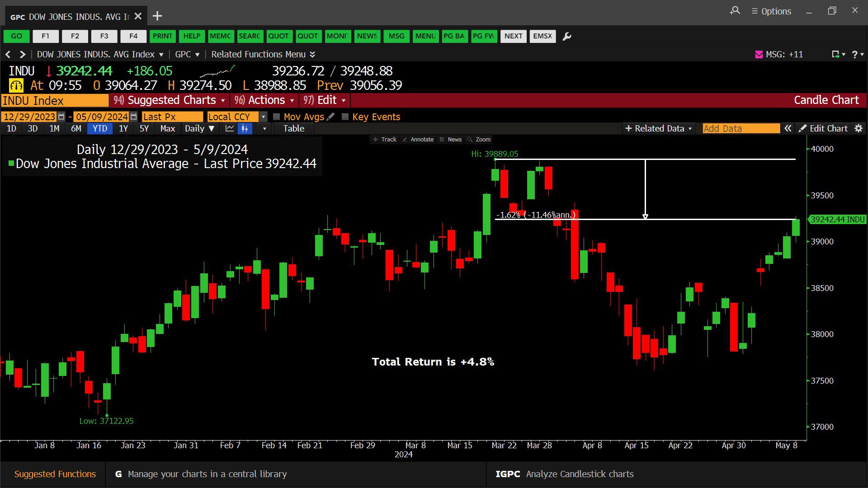
Task: Open a new tab with the plus icon
Action: (157, 16)
